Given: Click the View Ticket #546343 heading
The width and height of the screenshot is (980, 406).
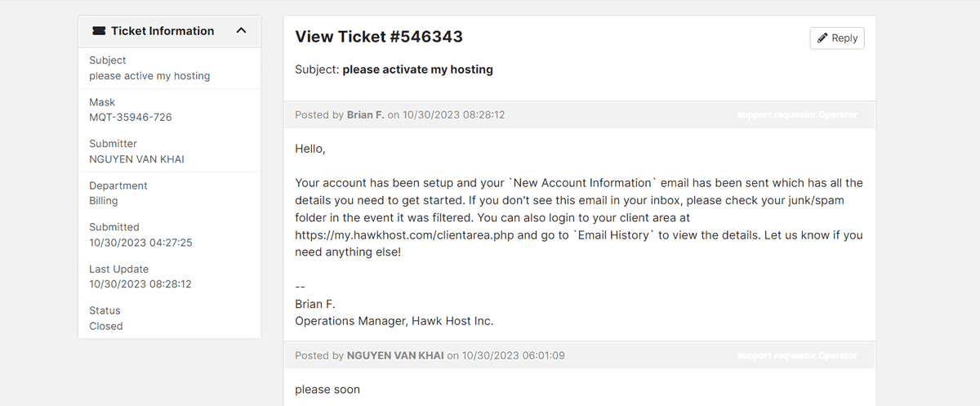Looking at the screenshot, I should [x=379, y=37].
